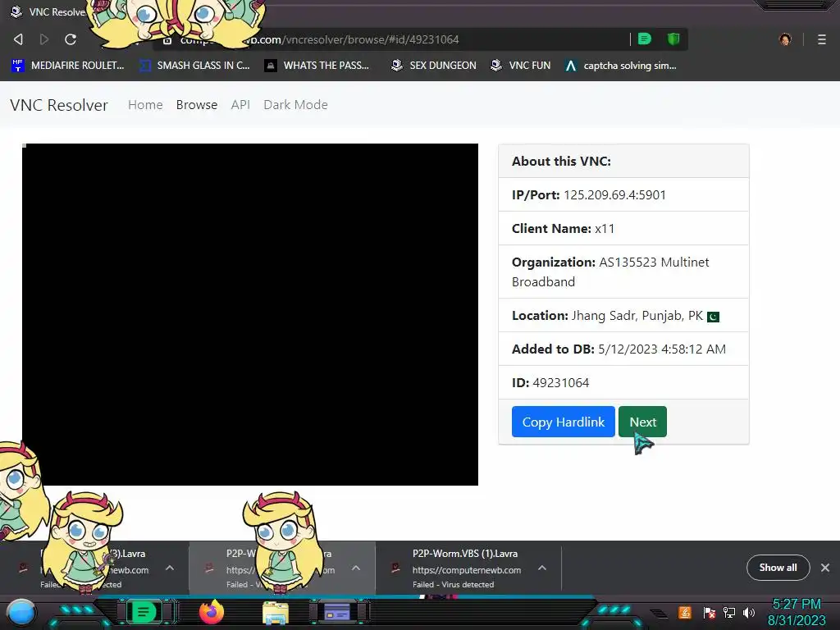Close the downloads bar
This screenshot has height=630, width=840.
pos(825,568)
